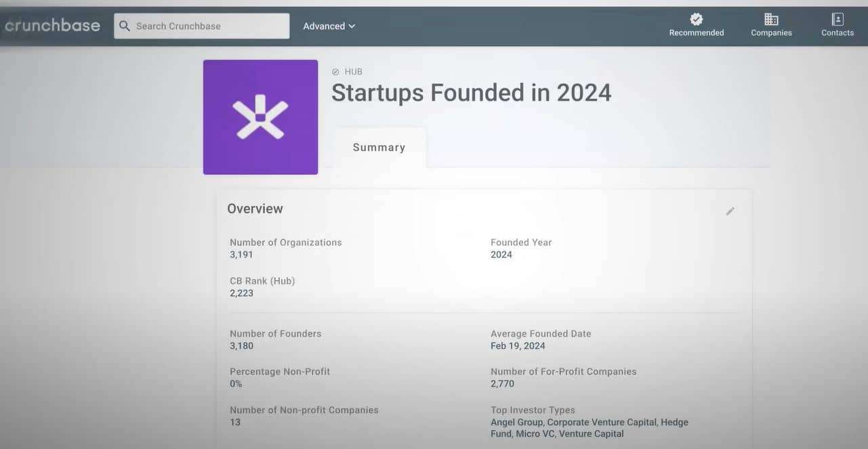This screenshot has width=868, height=449.
Task: Click the magnifier icon in the search box
Action: [x=125, y=26]
